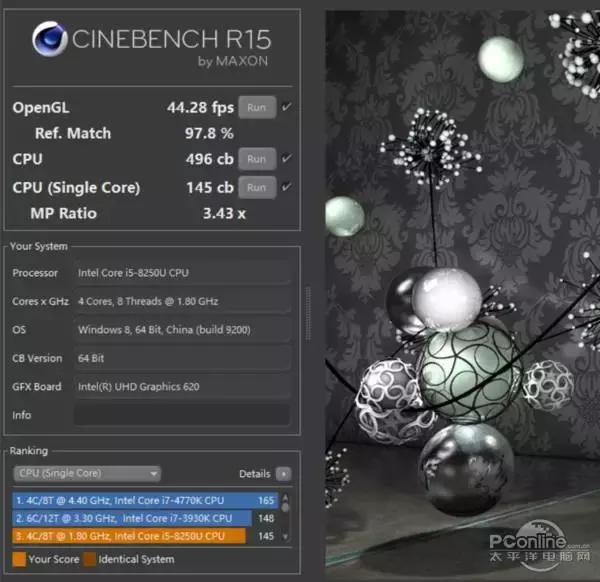Image resolution: width=600 pixels, height=582 pixels.
Task: Toggle the OpenGL test checkmark
Action: pyautogui.click(x=287, y=107)
